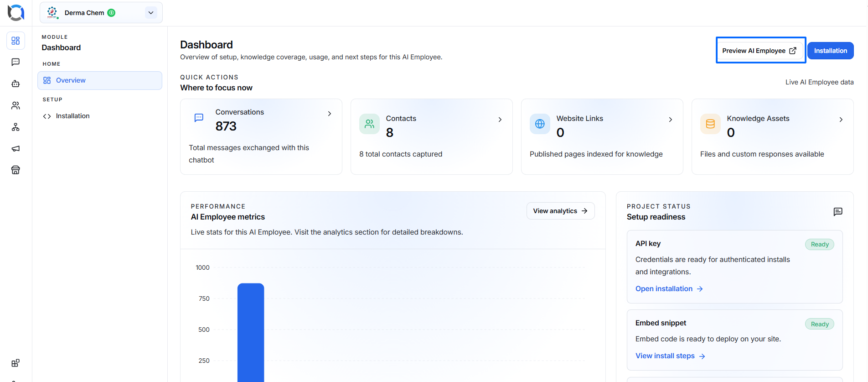Image resolution: width=868 pixels, height=382 pixels.
Task: Click View analytics button
Action: [x=560, y=211]
